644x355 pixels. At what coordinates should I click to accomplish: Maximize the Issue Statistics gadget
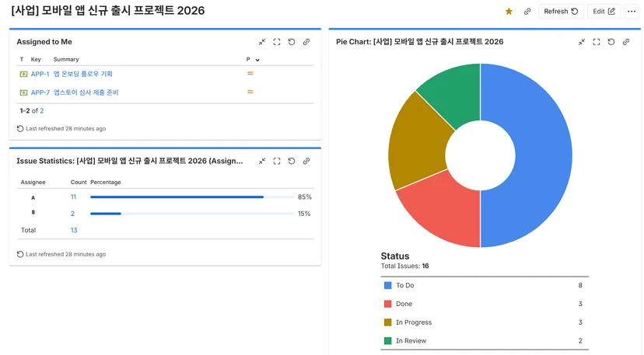click(x=277, y=161)
